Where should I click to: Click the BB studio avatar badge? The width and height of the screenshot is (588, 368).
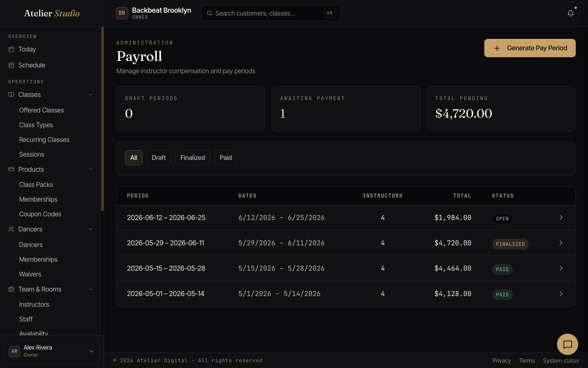[122, 13]
